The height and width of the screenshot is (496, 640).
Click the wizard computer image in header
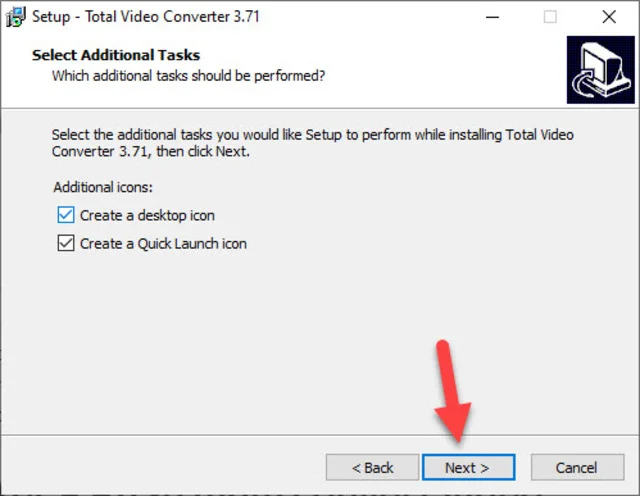600,69
